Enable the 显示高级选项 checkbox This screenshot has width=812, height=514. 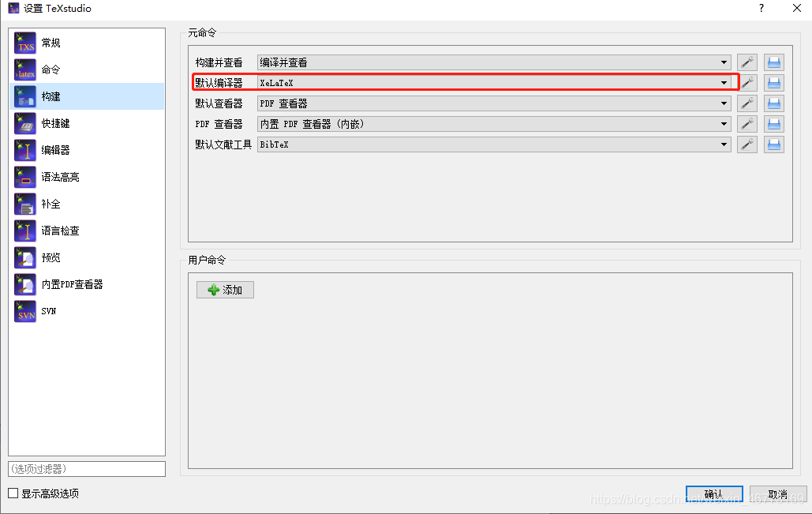point(13,493)
